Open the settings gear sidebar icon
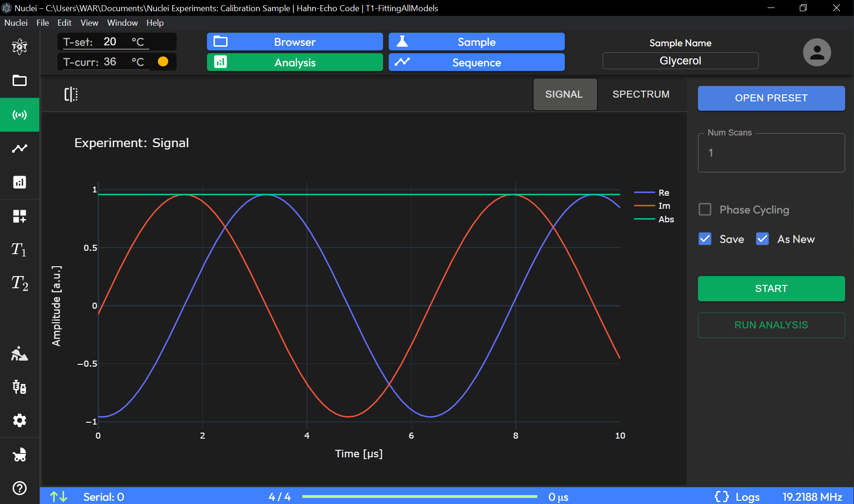 (x=20, y=420)
